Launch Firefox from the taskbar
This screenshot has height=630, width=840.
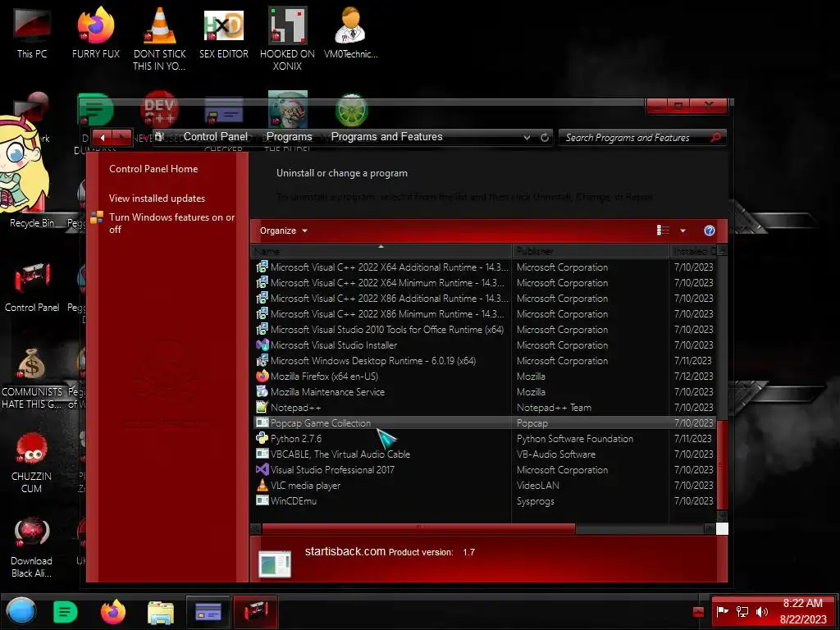pos(113,612)
